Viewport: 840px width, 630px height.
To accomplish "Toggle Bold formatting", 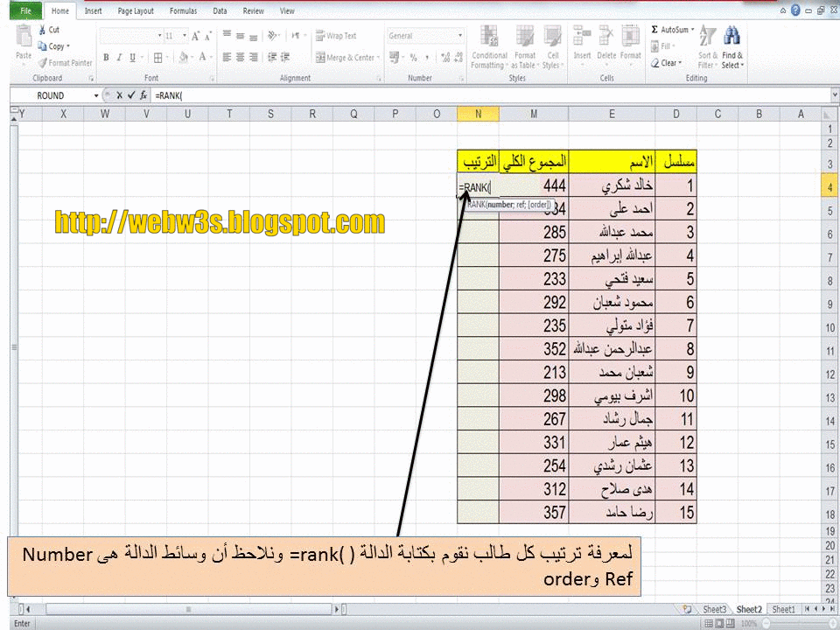I will pyautogui.click(x=106, y=58).
